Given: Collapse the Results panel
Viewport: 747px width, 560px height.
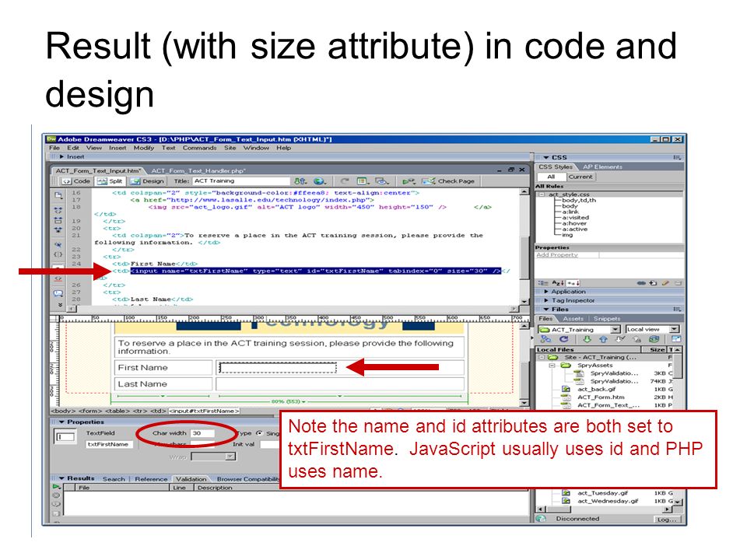Looking at the screenshot, I should point(61,478).
